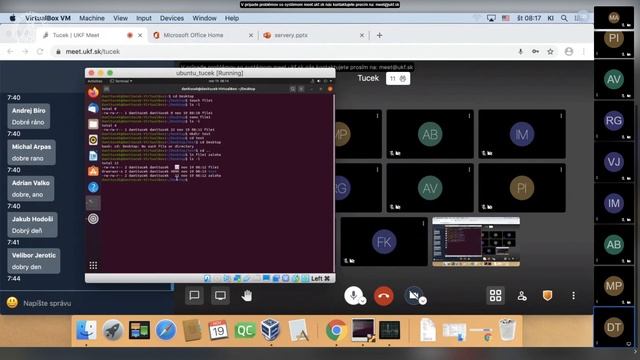Click the participant count badge next to Tucek
The height and width of the screenshot is (360, 640).
pyautogui.click(x=398, y=78)
